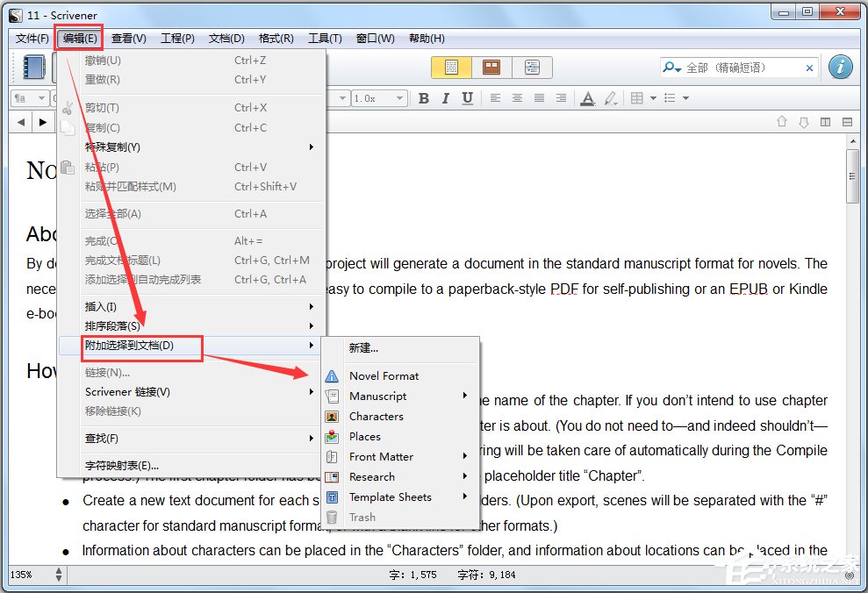Go forward in document history
The image size is (868, 593).
point(43,122)
